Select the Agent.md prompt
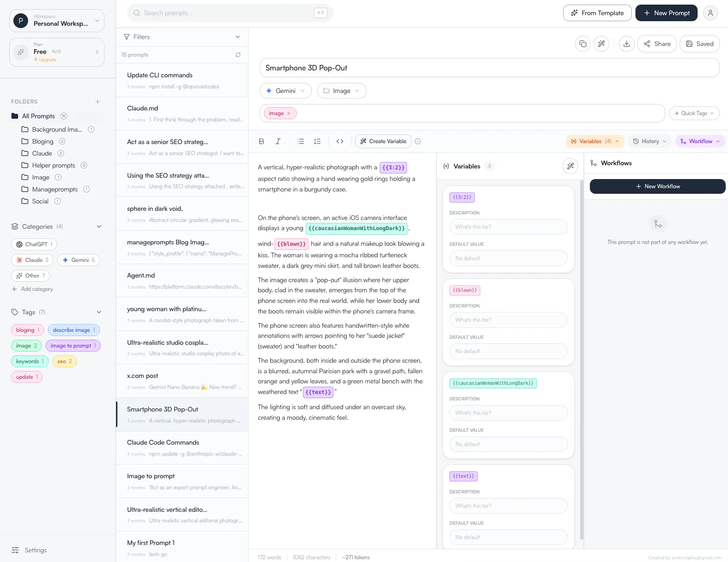Image resolution: width=728 pixels, height=562 pixels. point(182,281)
